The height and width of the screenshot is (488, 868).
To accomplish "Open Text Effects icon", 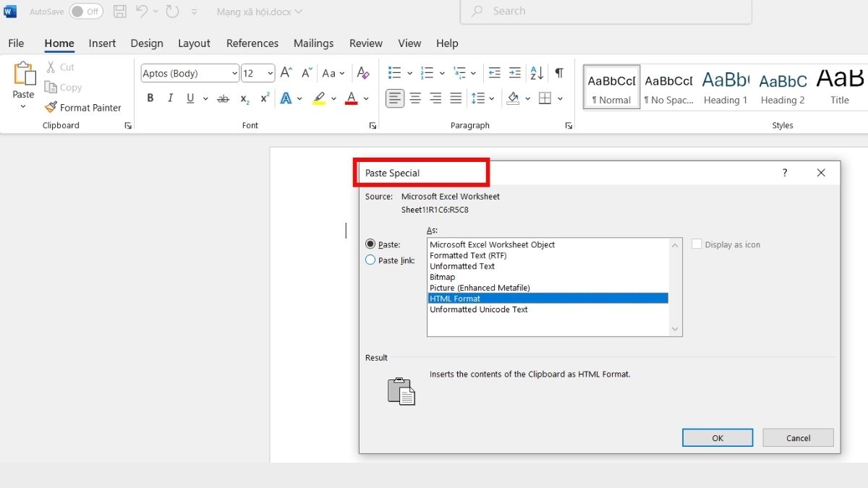I will tap(286, 98).
